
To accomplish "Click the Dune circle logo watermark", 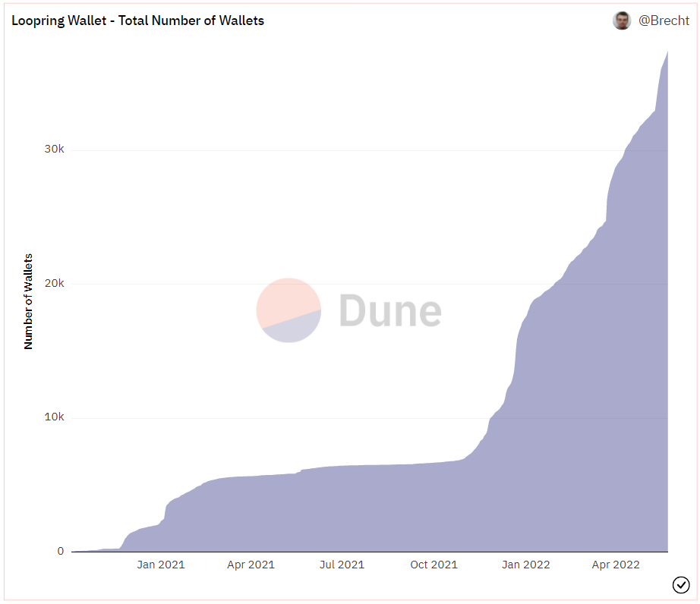I will tap(289, 310).
